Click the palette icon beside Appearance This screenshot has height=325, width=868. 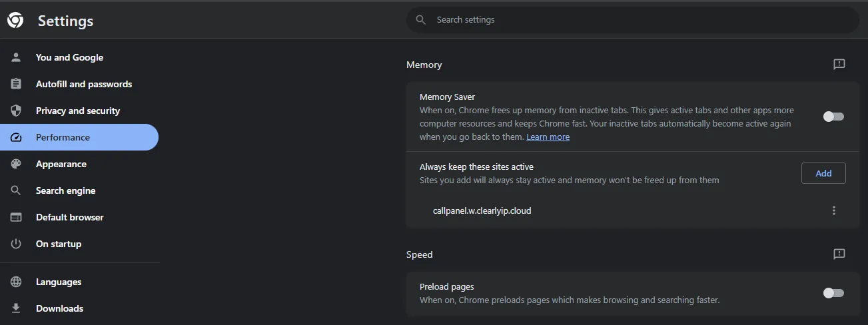pyautogui.click(x=16, y=164)
